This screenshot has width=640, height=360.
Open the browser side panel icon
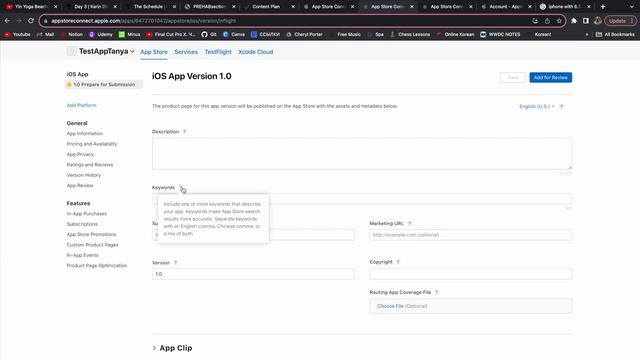pos(586,21)
